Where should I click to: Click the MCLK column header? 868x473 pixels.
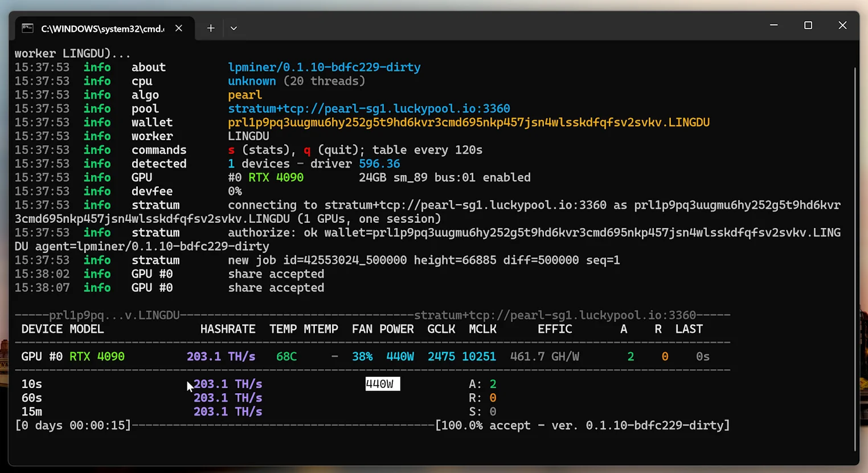[x=482, y=329]
